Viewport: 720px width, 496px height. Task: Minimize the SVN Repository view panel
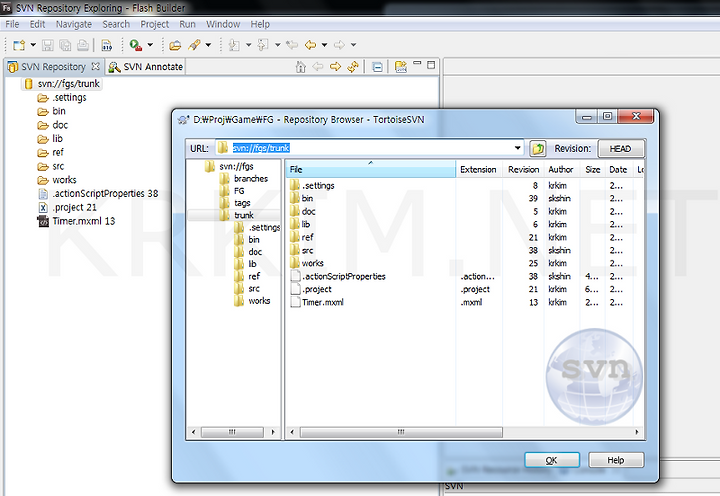point(417,63)
